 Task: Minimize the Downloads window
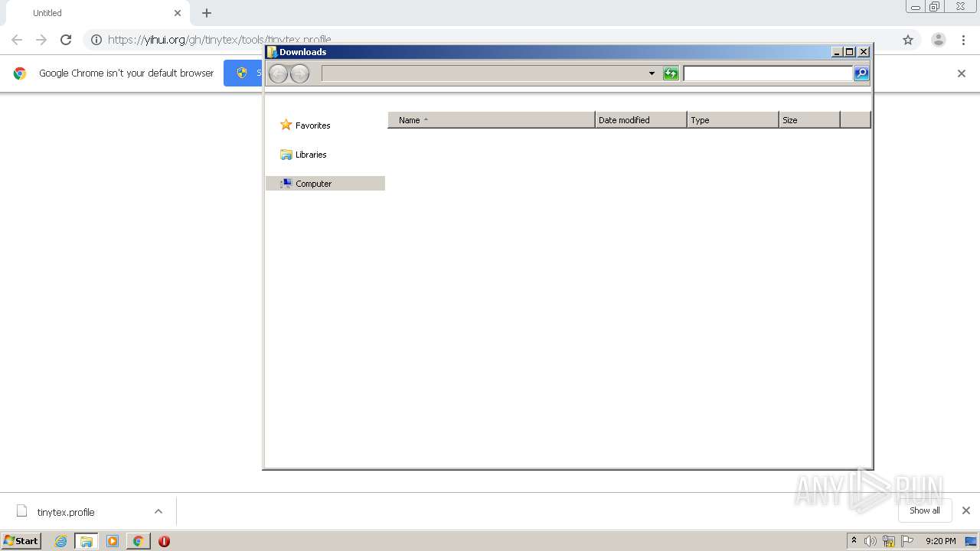pyautogui.click(x=837, y=52)
